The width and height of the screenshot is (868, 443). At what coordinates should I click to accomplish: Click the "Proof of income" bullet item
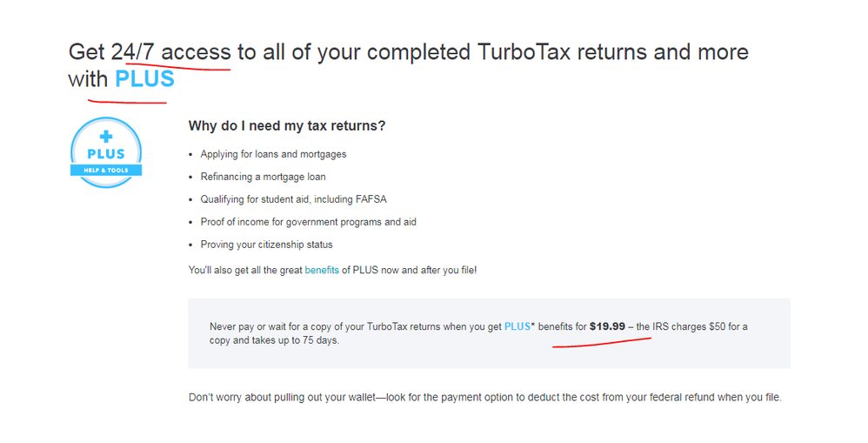pyautogui.click(x=308, y=222)
